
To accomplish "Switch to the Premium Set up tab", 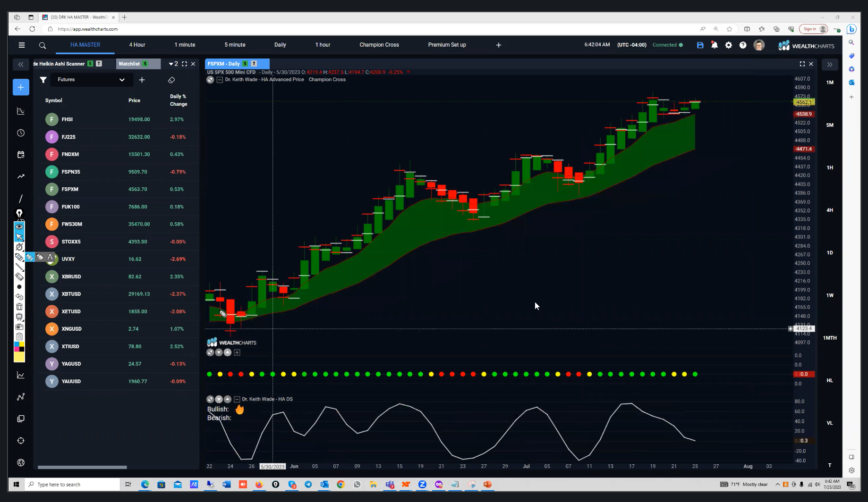I will point(447,45).
